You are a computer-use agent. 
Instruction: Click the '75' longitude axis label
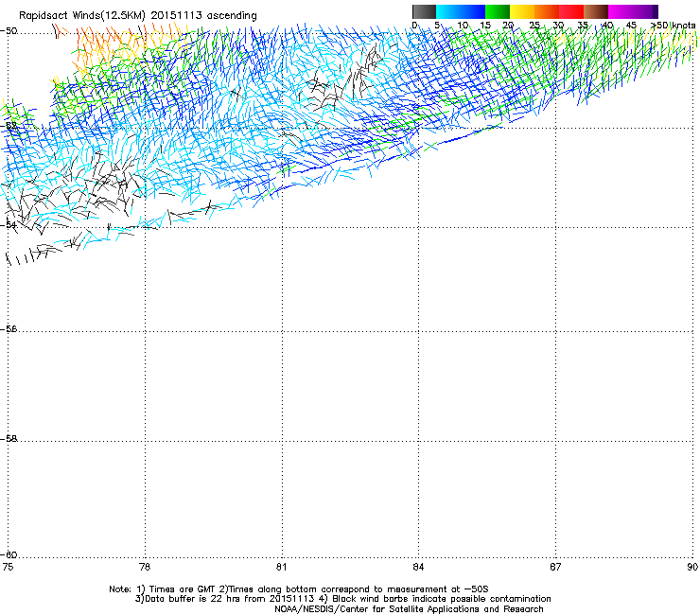(x=8, y=567)
